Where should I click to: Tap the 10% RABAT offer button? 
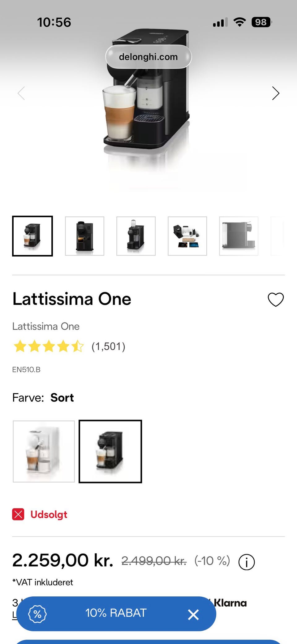116,613
